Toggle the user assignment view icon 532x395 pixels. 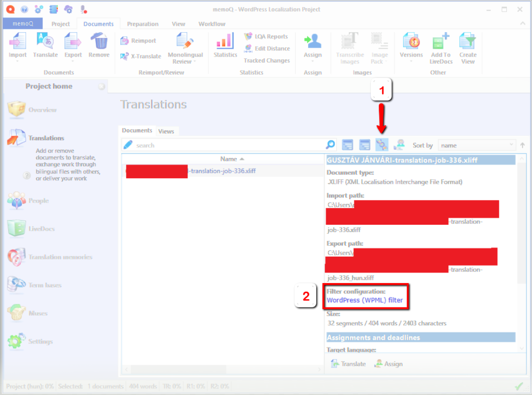point(399,145)
